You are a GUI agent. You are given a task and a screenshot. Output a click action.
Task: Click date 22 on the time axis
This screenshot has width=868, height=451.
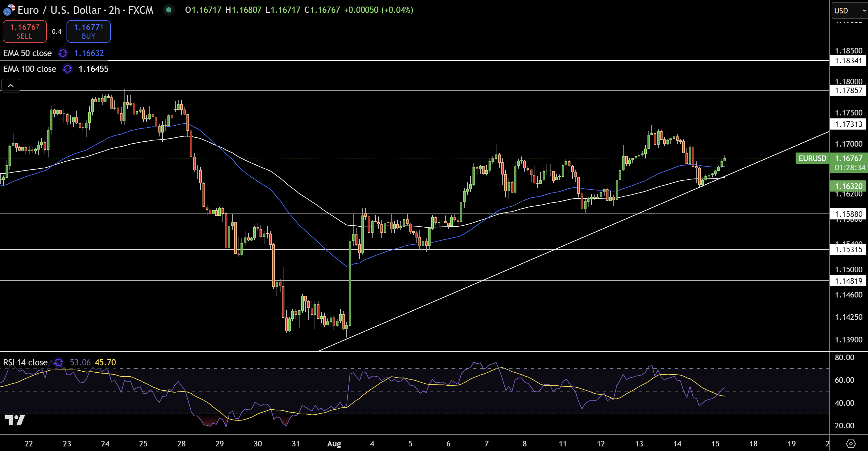[29, 443]
